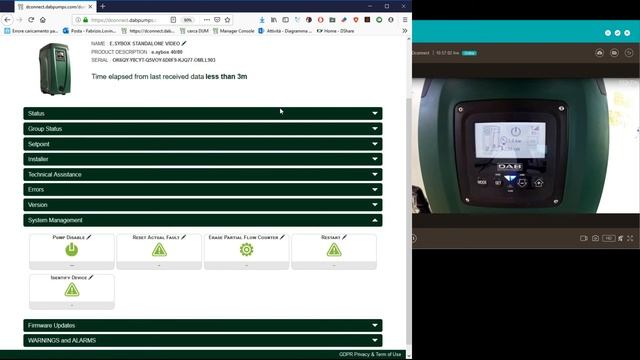Open page actions three-dots menu
This screenshot has width=640, height=360.
(207, 20)
